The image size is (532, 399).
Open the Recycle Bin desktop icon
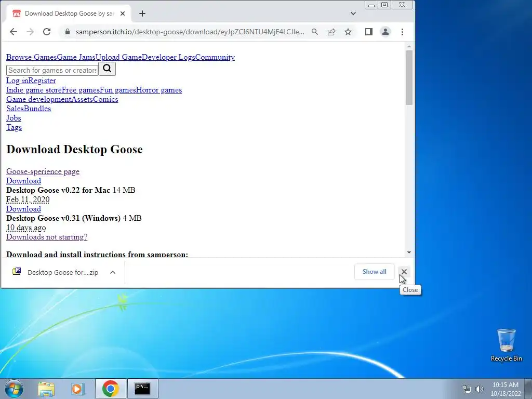click(506, 345)
